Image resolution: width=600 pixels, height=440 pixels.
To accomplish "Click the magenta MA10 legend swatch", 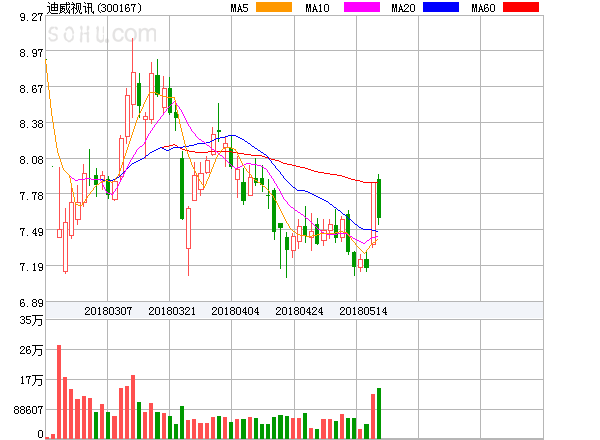I will point(362,7).
